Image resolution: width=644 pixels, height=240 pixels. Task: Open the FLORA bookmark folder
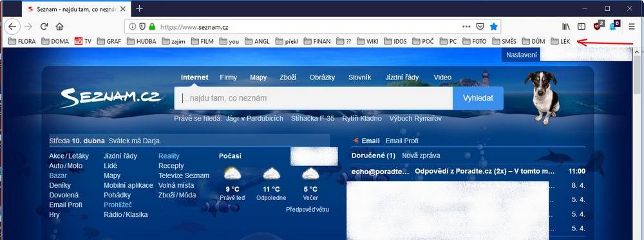[x=22, y=41]
